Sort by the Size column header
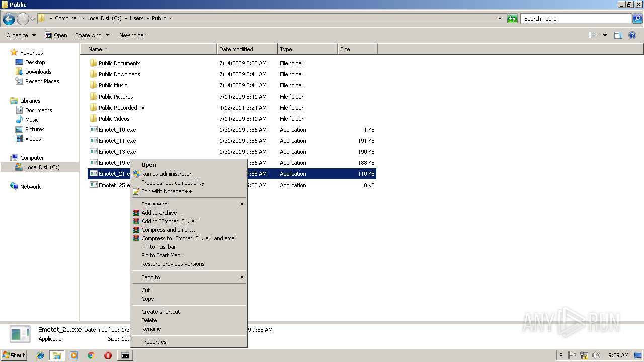 358,49
